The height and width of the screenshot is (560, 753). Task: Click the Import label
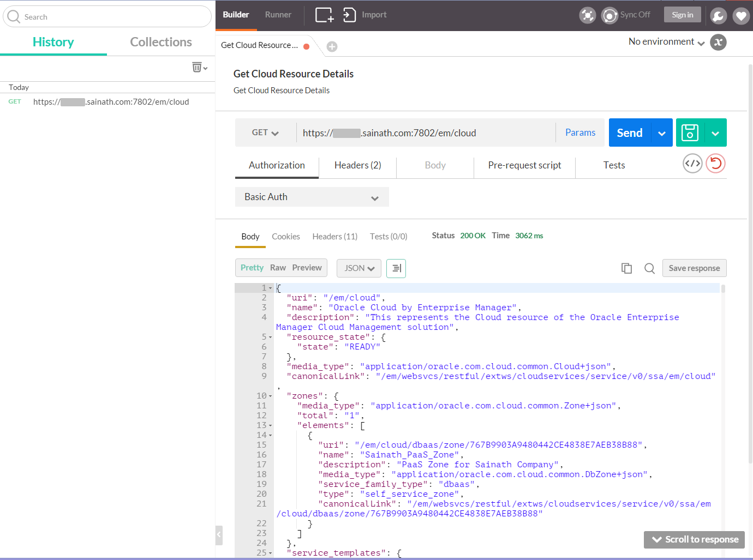tap(374, 15)
